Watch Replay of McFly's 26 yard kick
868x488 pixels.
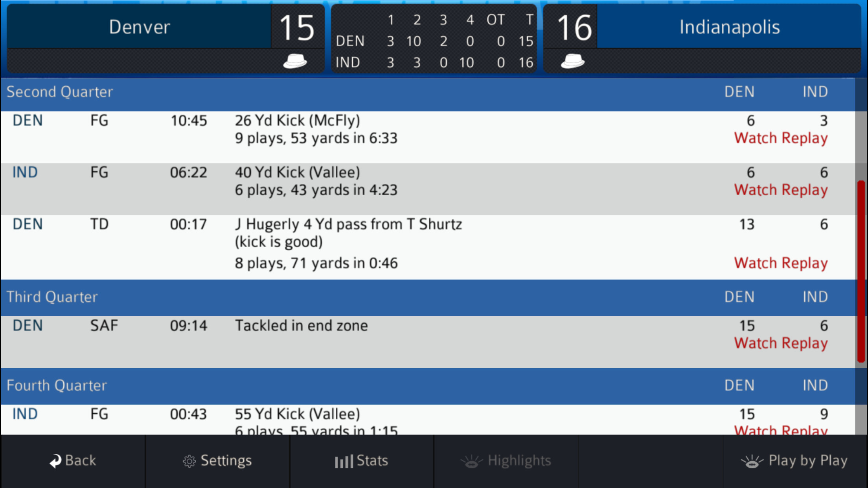[781, 138]
